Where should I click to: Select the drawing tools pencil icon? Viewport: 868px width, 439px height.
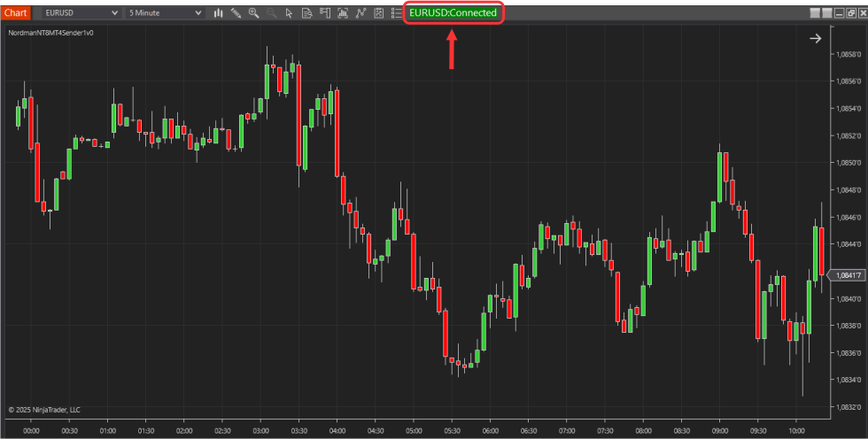click(236, 13)
